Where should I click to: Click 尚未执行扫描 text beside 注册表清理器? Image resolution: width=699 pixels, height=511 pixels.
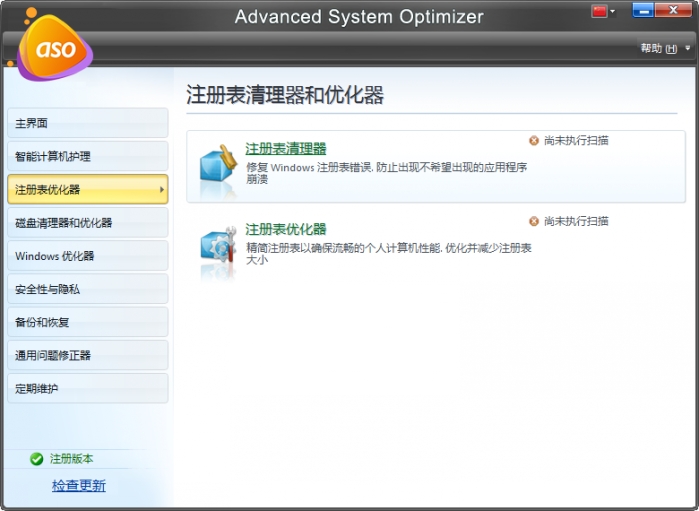click(576, 140)
